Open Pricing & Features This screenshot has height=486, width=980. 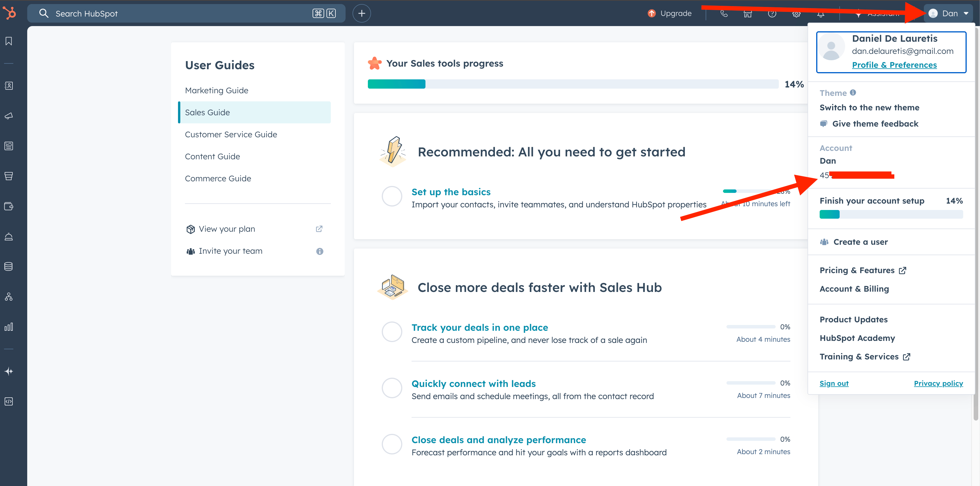point(863,270)
